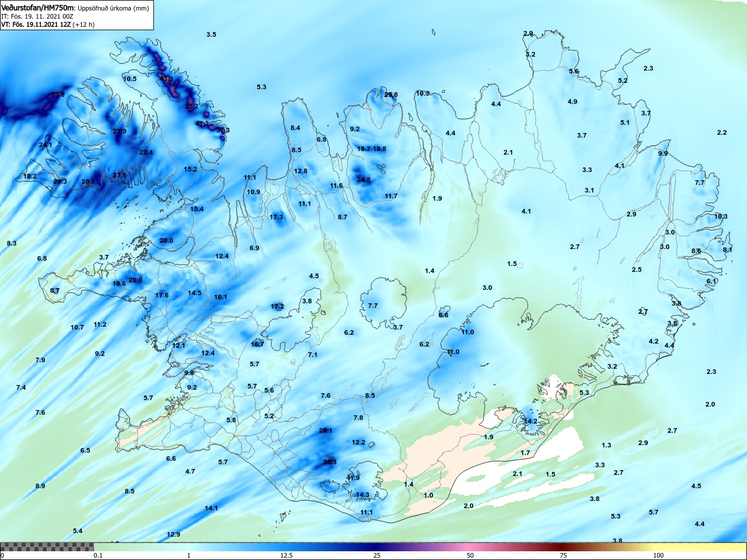This screenshot has height=560, width=747.
Task: Select the 12.1 precipitation value
Action: pos(179,345)
